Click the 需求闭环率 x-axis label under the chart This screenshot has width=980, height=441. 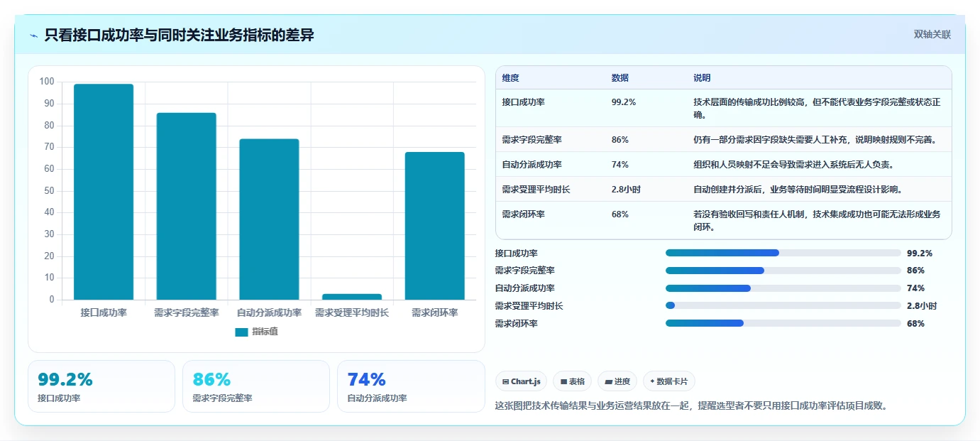435,312
